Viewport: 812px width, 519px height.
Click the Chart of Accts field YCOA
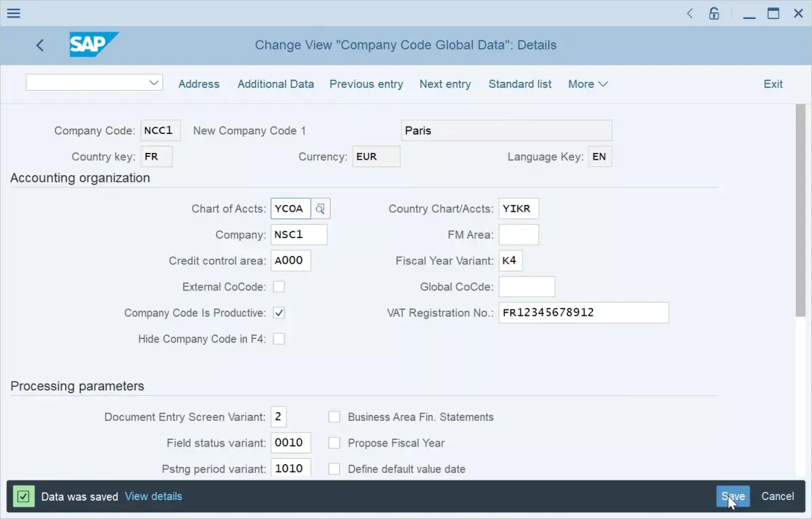click(x=291, y=208)
